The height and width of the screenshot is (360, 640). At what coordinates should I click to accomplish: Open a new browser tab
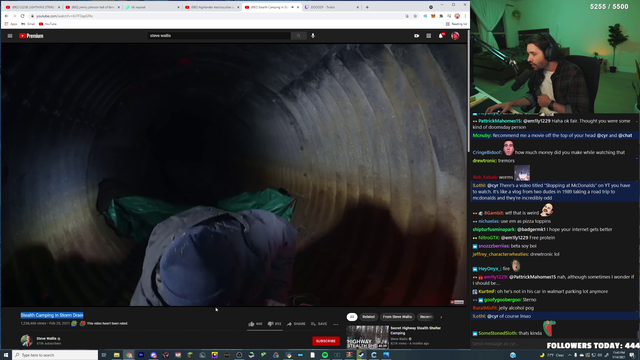(367, 7)
